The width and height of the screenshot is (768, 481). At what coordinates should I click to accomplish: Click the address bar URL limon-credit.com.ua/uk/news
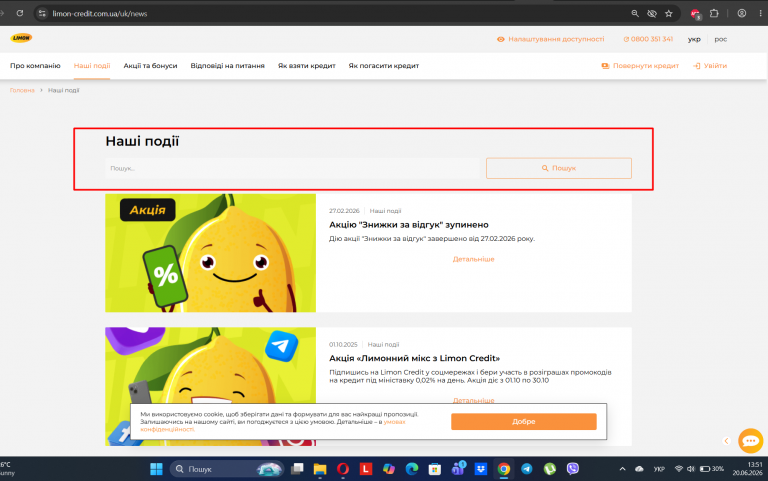99,13
